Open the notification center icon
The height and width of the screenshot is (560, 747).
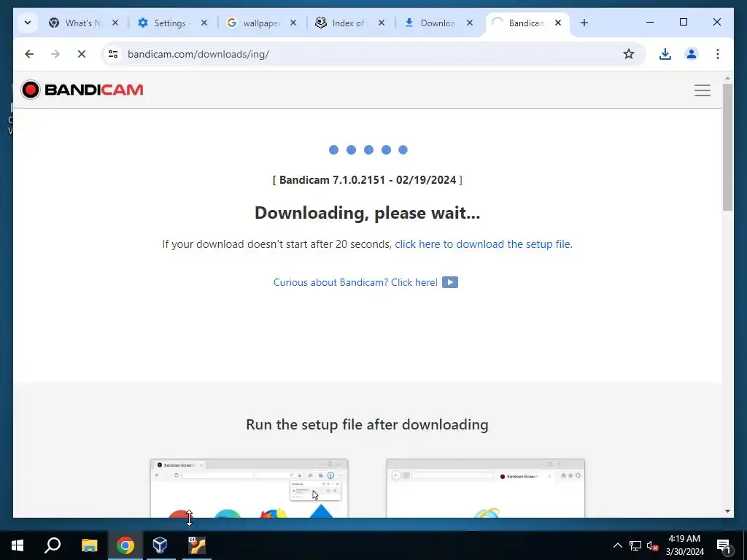[724, 545]
